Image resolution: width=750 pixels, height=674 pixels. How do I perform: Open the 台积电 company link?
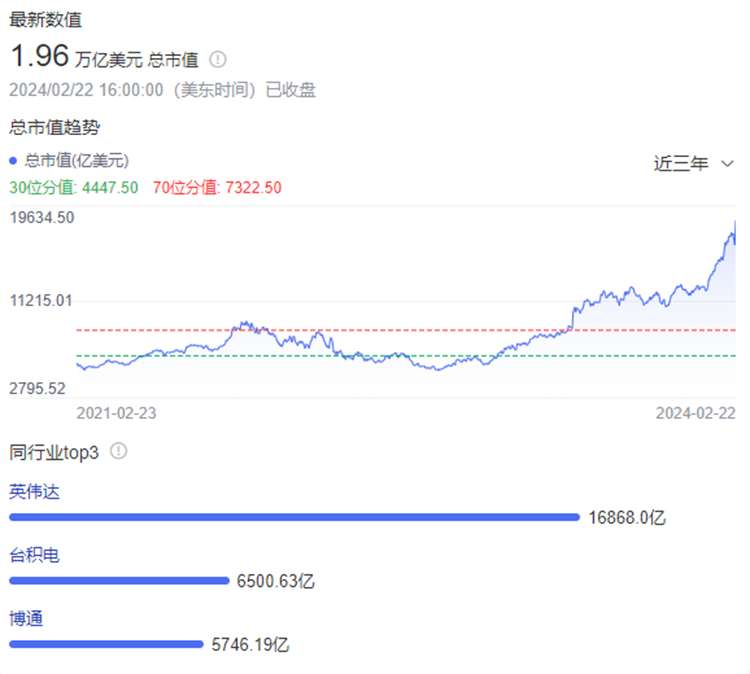tap(34, 555)
